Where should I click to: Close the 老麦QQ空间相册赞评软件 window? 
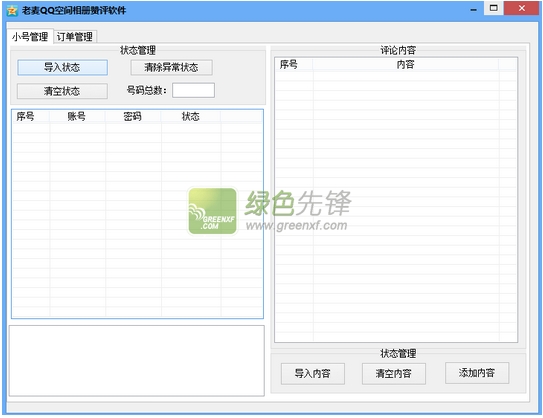(521, 8)
